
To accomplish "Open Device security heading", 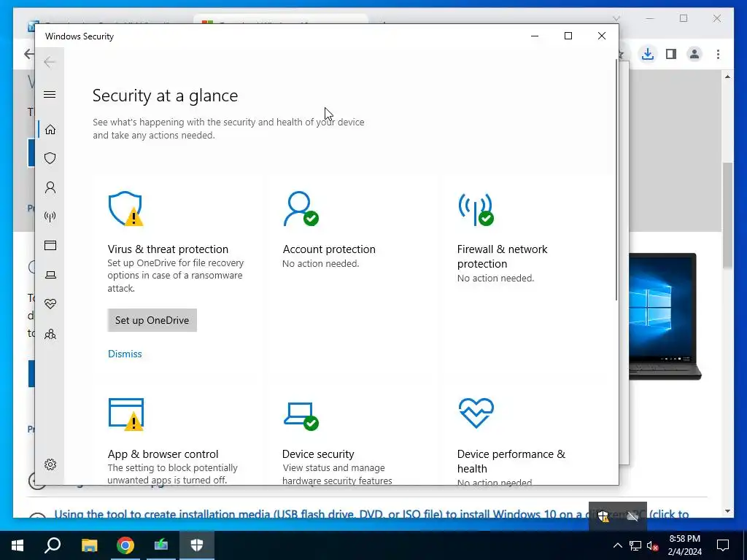I will (318, 454).
